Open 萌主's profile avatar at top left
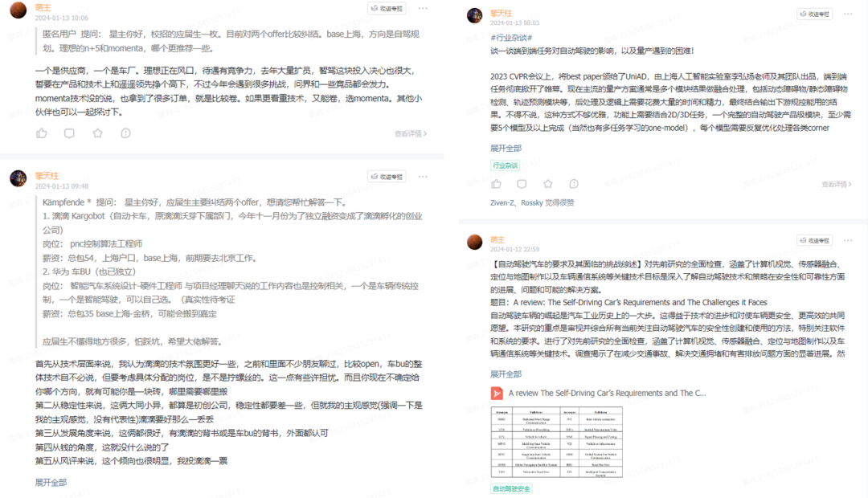Viewport: 868px width, 498px height. coord(18,10)
